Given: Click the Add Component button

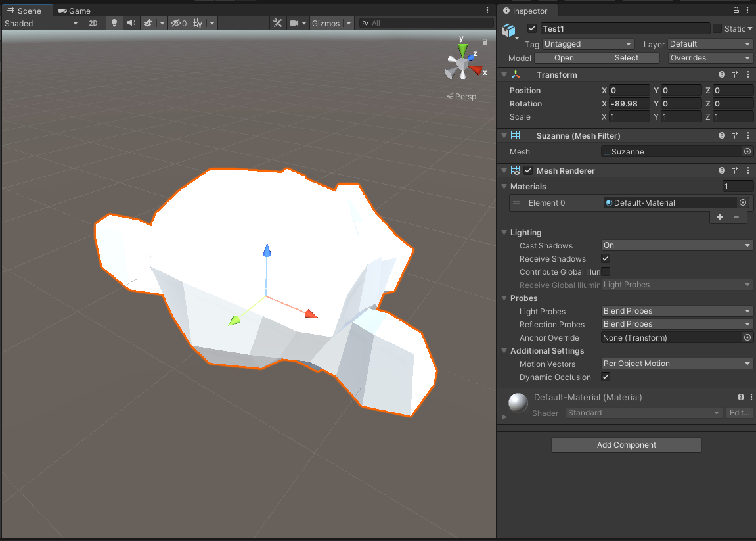Looking at the screenshot, I should [x=626, y=445].
